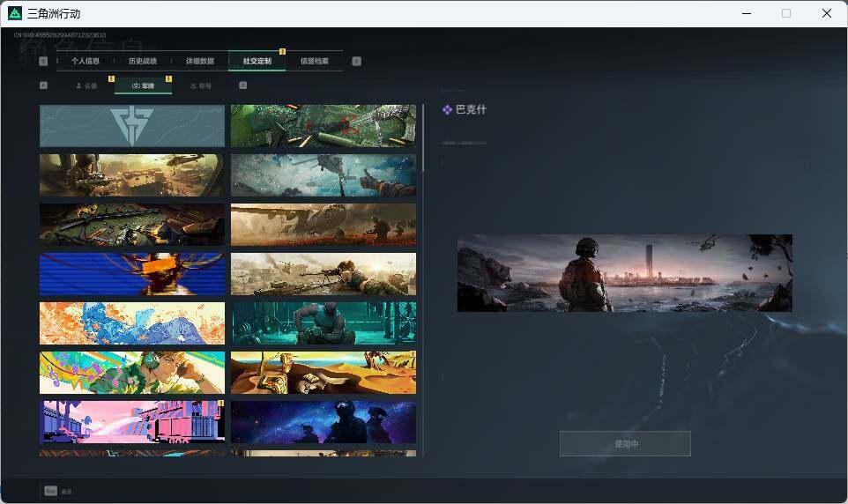The width and height of the screenshot is (848, 504).
Task: Click the 巴克什 banner name text
Action: tap(471, 110)
